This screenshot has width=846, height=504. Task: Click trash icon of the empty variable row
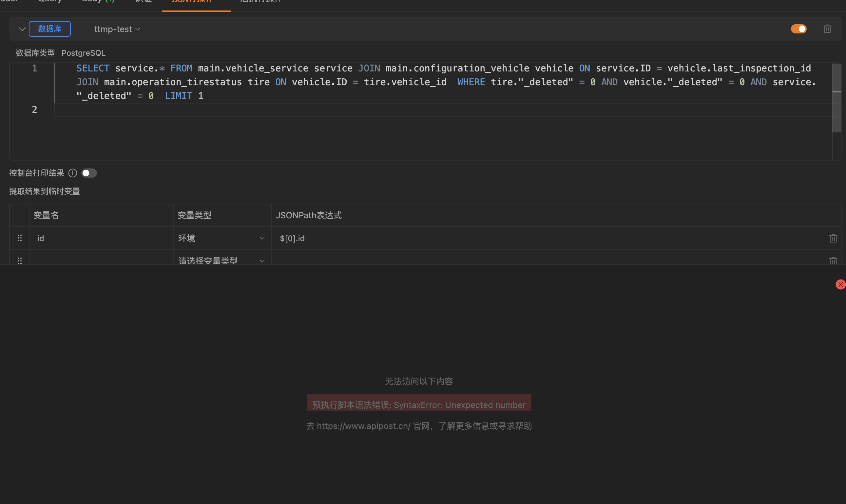[833, 261]
